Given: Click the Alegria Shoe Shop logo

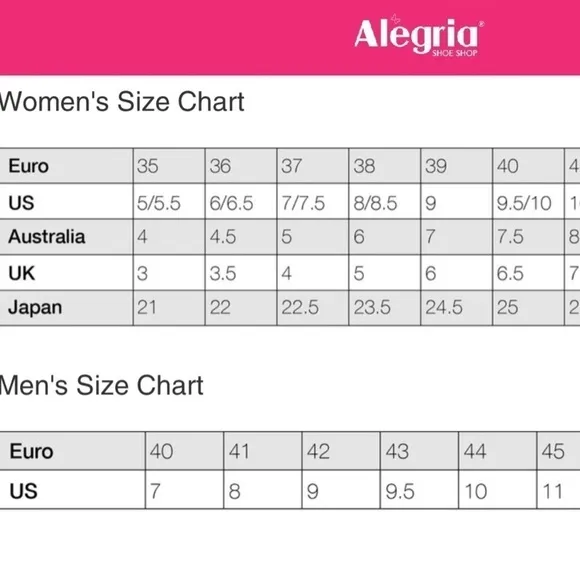Looking at the screenshot, I should pos(419,36).
